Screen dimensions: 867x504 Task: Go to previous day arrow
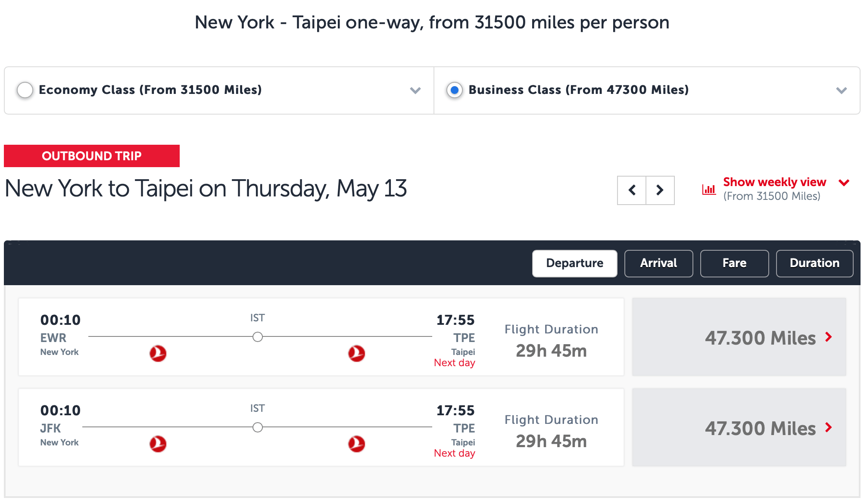tap(632, 190)
